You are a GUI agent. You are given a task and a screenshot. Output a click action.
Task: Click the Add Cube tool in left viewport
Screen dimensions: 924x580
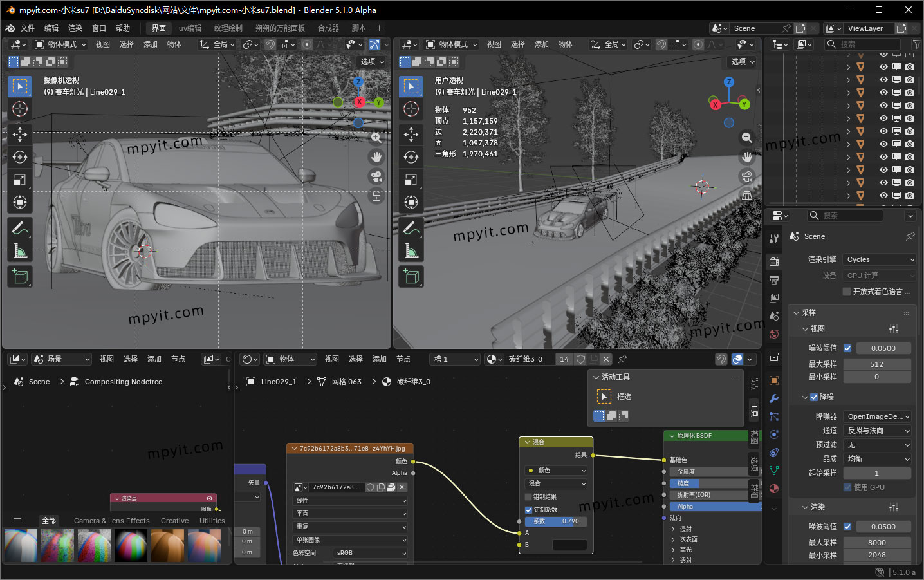click(20, 277)
